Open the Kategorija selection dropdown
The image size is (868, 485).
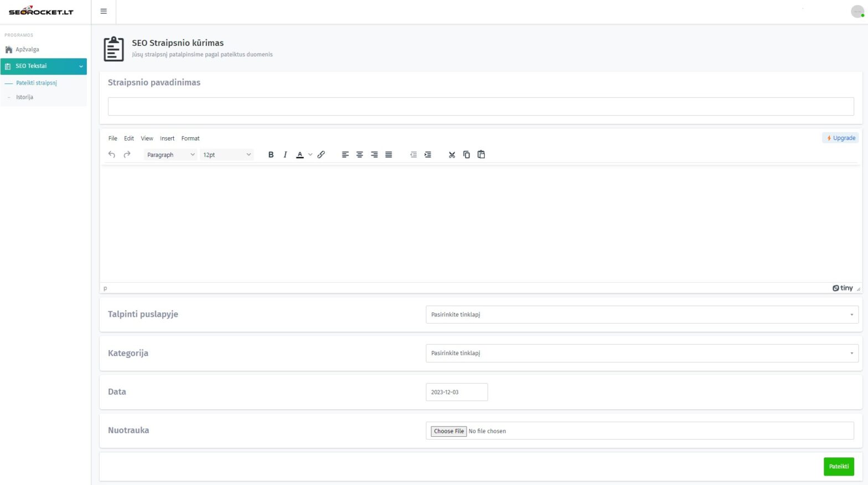point(642,353)
